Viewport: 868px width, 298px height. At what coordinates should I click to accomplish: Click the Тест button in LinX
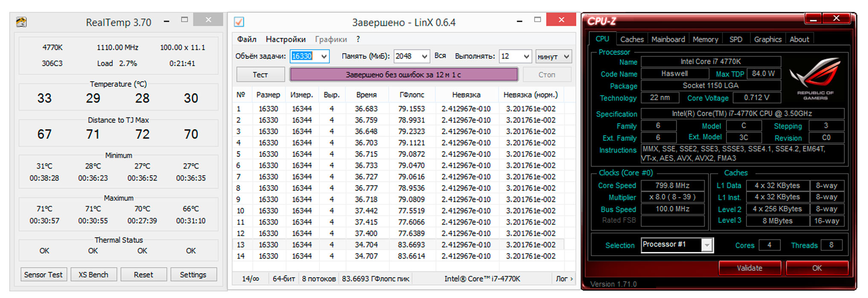260,75
